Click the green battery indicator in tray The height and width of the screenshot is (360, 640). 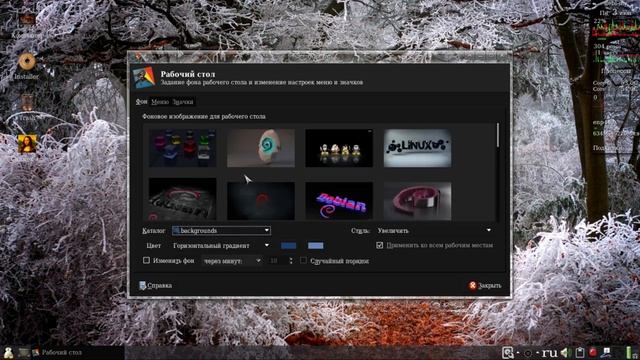629,352
